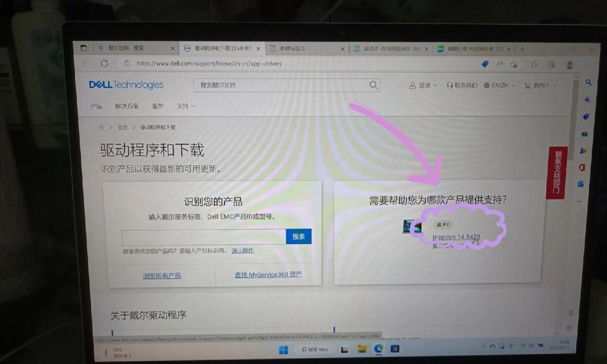The image size is (607, 364).
Task: Click the Dell Technologies logo
Action: point(126,85)
